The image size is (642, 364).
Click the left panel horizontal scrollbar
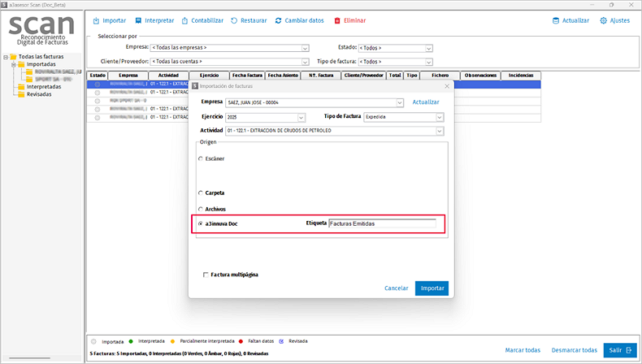tap(29, 358)
